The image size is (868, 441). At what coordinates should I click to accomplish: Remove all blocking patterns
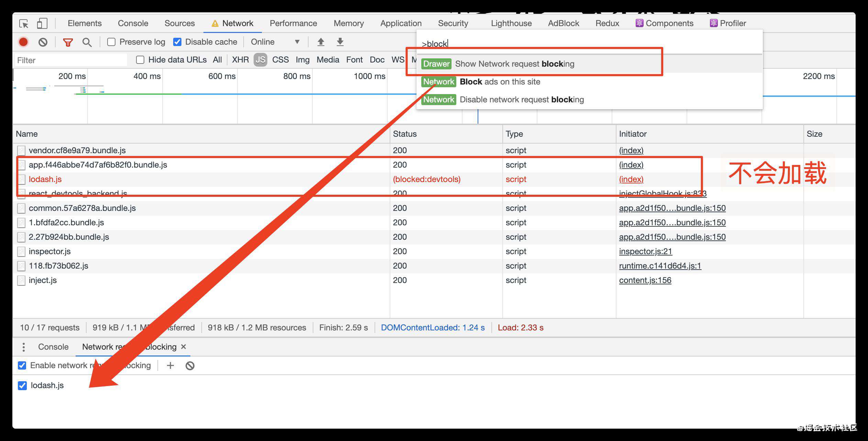click(190, 365)
